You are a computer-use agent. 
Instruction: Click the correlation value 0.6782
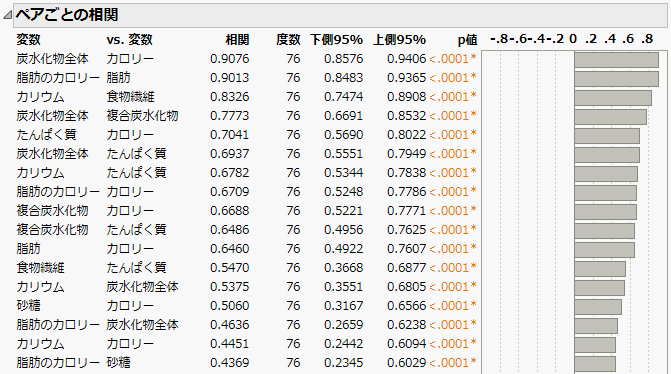pos(229,172)
